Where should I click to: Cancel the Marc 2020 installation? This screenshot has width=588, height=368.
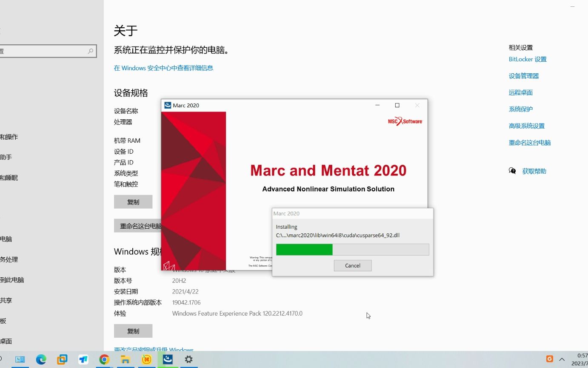[x=353, y=265]
